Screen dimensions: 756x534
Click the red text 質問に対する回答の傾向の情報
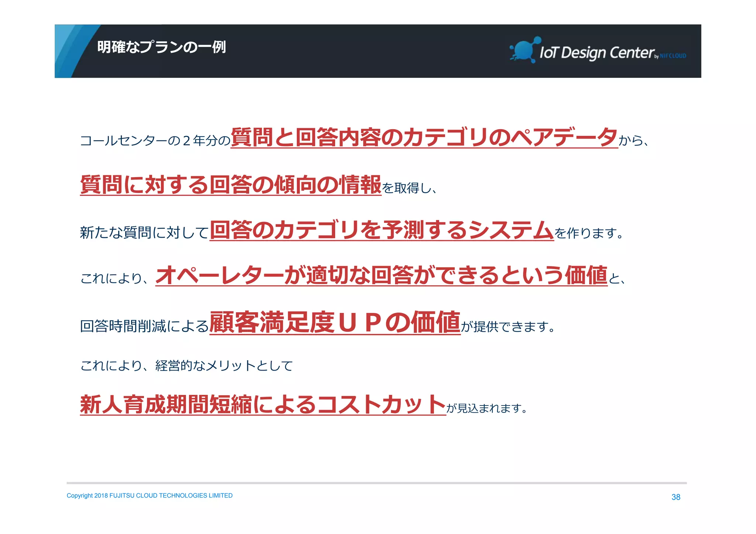(x=231, y=185)
